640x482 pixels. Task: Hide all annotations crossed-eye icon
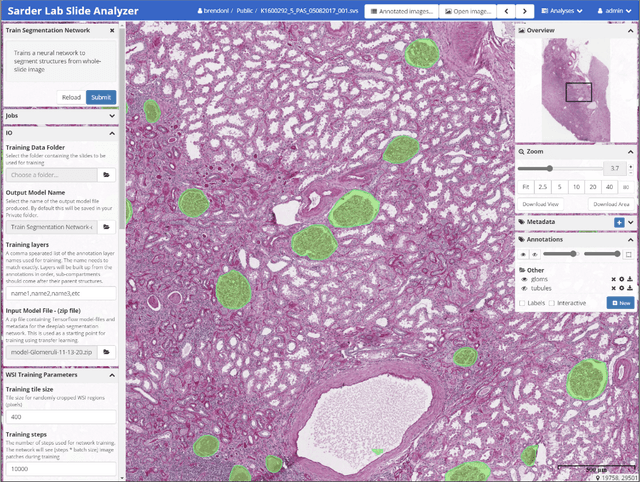(x=535, y=255)
